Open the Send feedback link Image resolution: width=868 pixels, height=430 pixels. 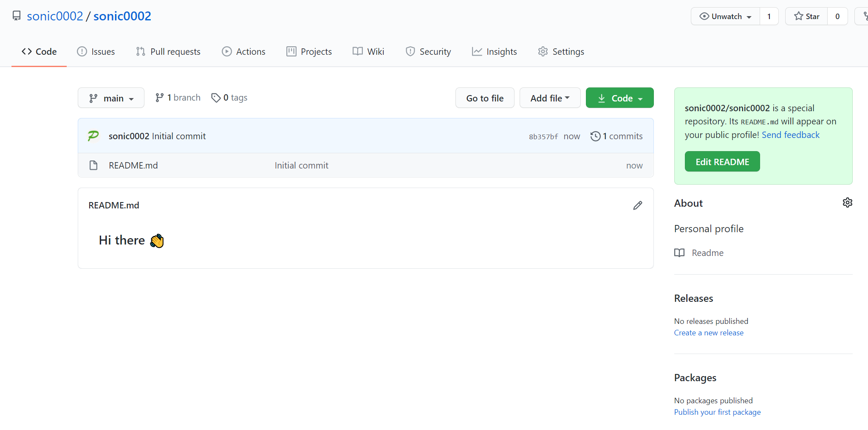791,135
